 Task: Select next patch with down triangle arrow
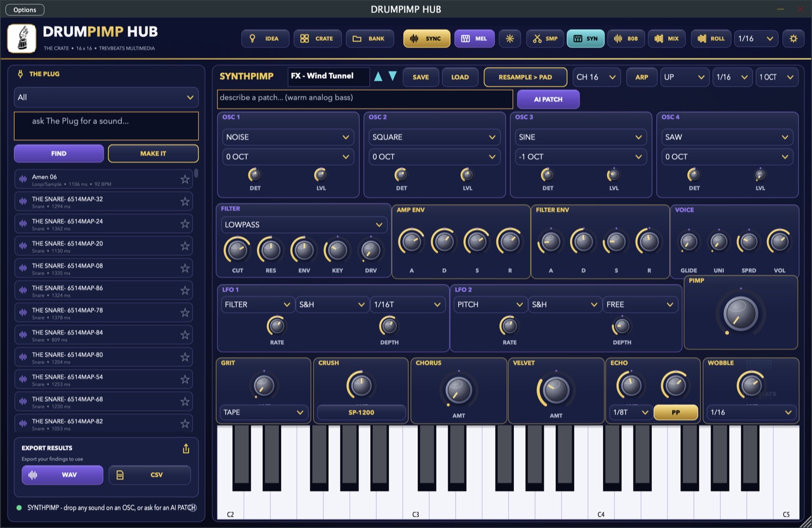click(x=393, y=77)
